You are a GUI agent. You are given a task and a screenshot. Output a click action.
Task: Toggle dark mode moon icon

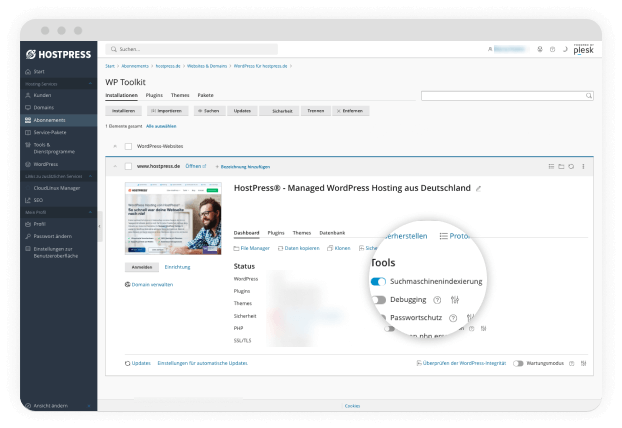point(565,49)
